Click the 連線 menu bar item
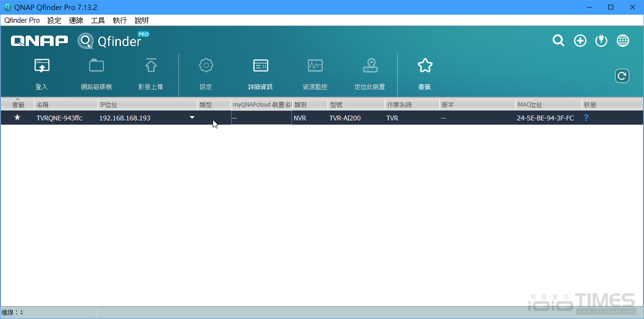The width and height of the screenshot is (644, 319). tap(76, 20)
